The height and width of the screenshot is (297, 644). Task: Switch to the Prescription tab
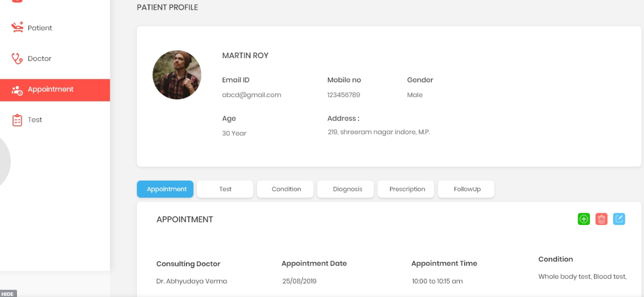[x=405, y=189]
